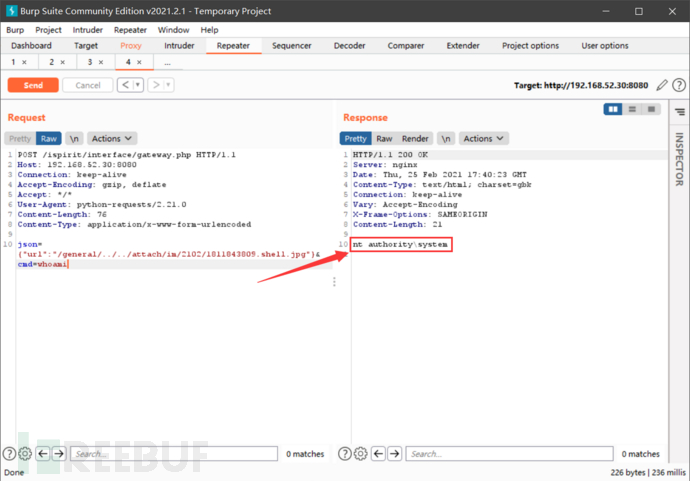Select response Pretty view
The height and width of the screenshot is (481, 690).
[x=356, y=138]
